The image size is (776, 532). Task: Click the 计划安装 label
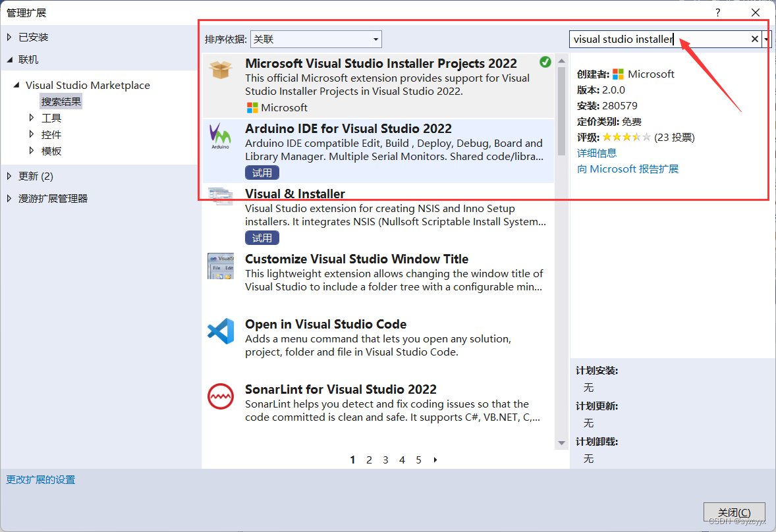597,371
